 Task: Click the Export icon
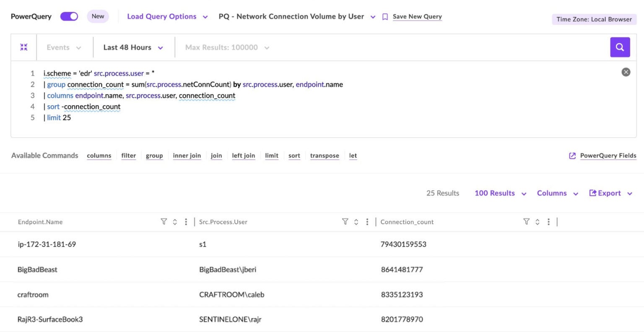point(592,193)
